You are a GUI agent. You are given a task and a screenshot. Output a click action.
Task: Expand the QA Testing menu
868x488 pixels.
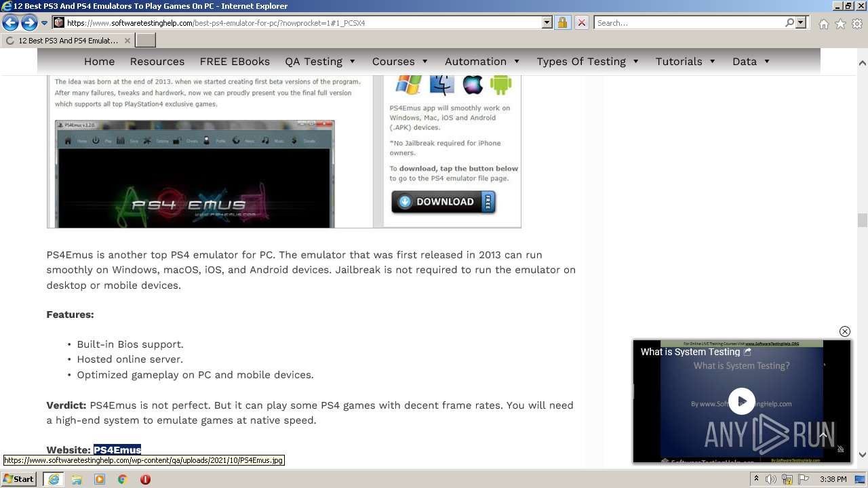coord(320,61)
